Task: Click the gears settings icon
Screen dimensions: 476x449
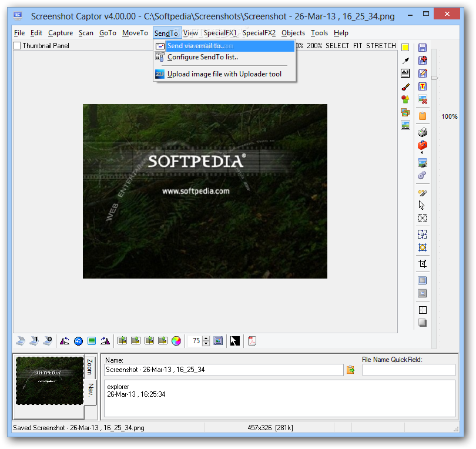Action: [x=422, y=175]
